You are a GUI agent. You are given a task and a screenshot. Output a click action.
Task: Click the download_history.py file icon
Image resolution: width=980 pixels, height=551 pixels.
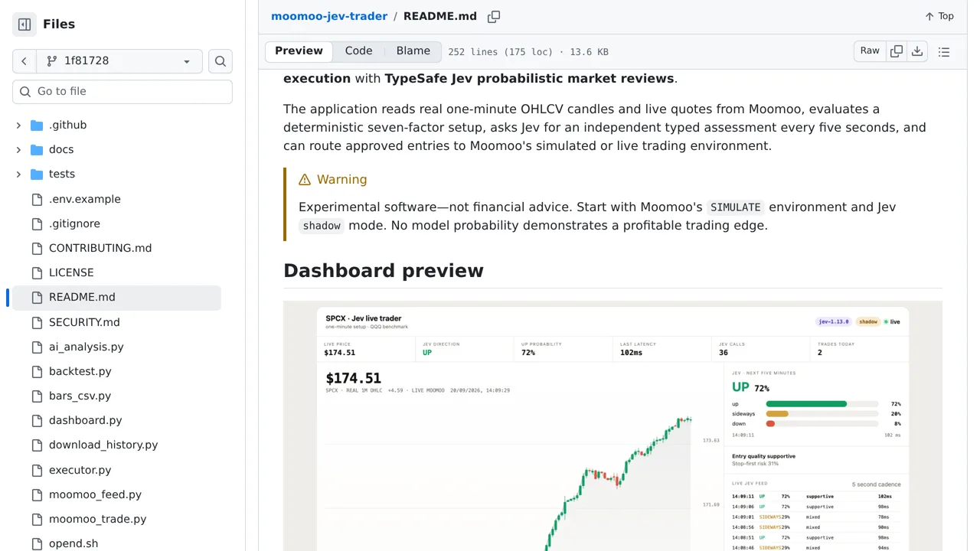point(37,445)
